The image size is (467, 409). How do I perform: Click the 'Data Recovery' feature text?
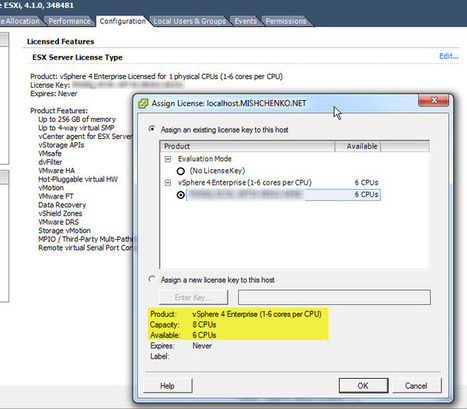62,205
